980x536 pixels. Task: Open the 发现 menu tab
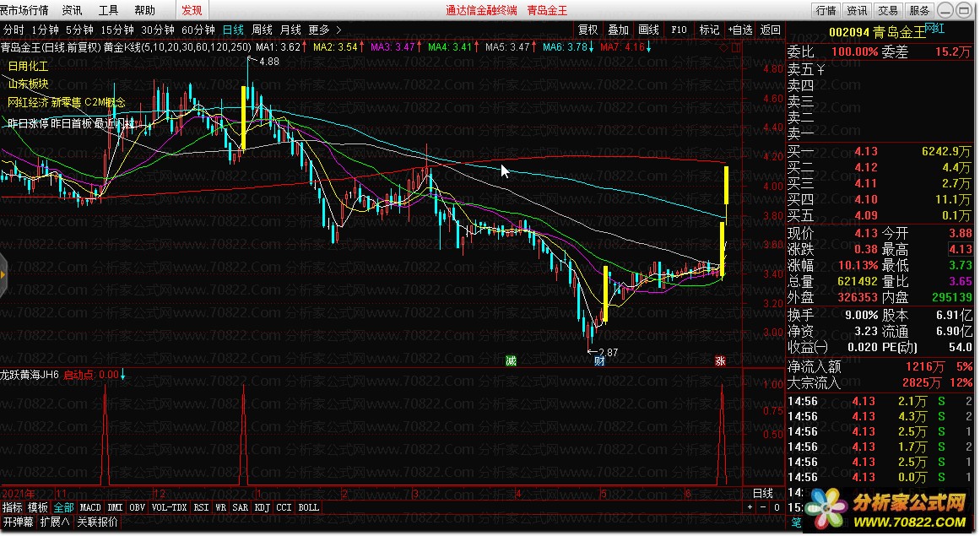tap(192, 10)
